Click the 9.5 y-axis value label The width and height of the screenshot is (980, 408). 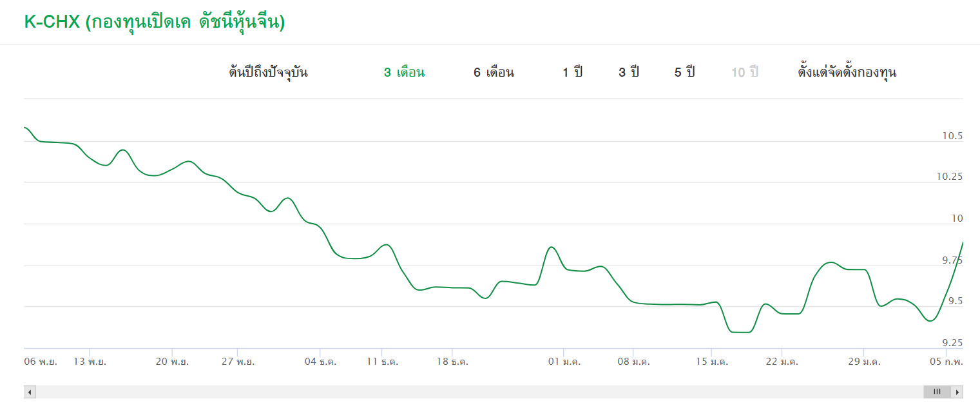pos(955,302)
